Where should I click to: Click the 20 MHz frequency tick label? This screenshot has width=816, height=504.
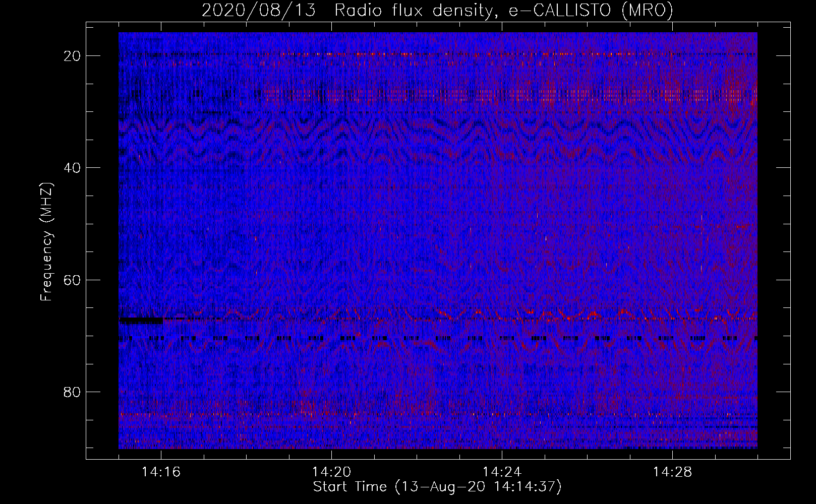72,56
